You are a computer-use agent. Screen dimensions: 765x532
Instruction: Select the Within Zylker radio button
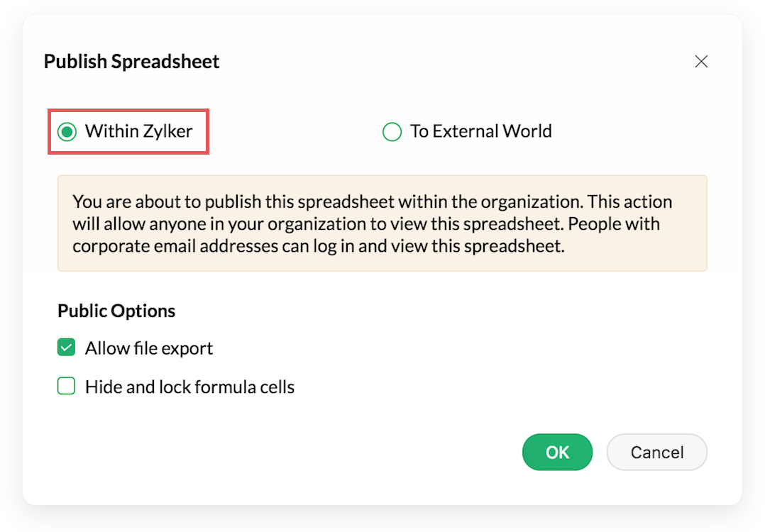coord(67,132)
